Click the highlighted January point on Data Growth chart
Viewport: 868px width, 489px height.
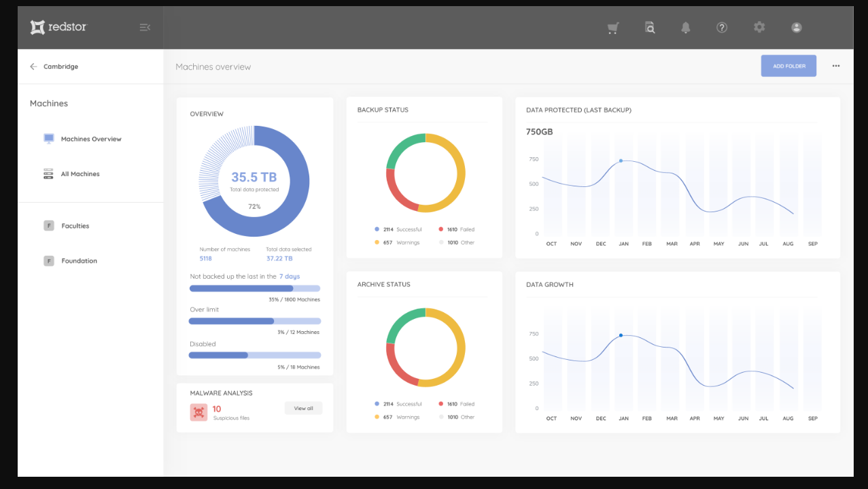click(x=621, y=335)
